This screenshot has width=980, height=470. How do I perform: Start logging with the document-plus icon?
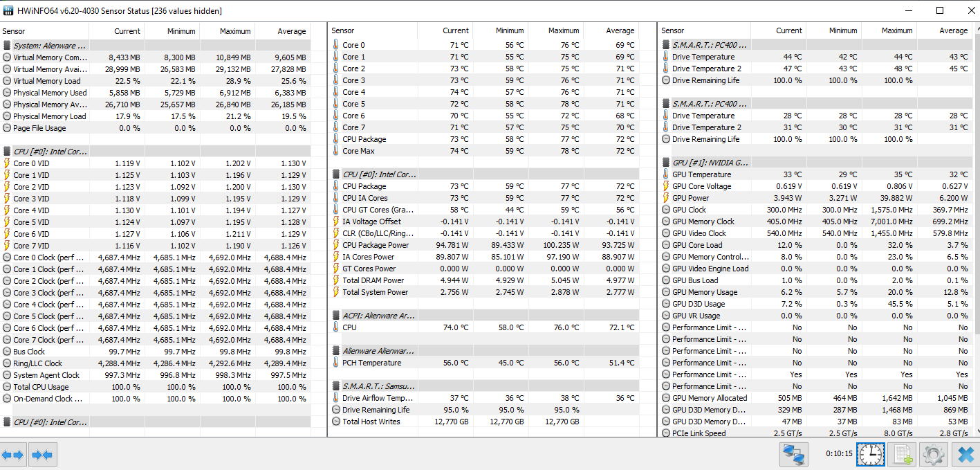coord(902,455)
